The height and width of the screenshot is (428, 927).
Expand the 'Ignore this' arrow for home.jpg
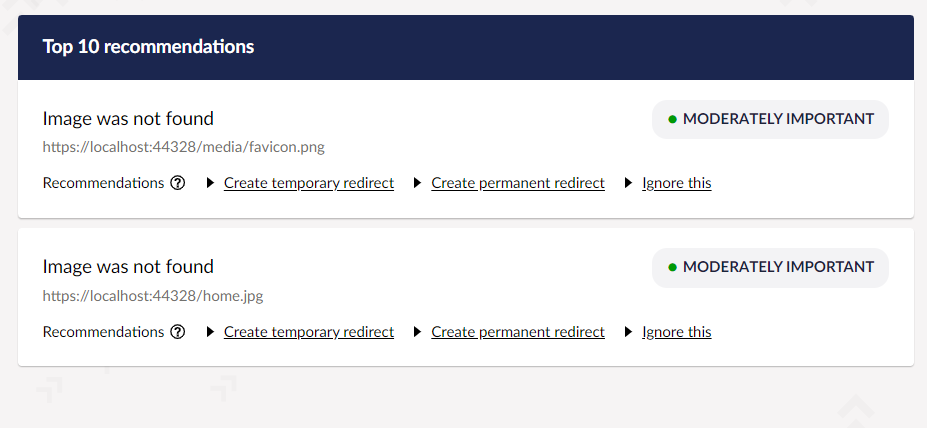[629, 332]
